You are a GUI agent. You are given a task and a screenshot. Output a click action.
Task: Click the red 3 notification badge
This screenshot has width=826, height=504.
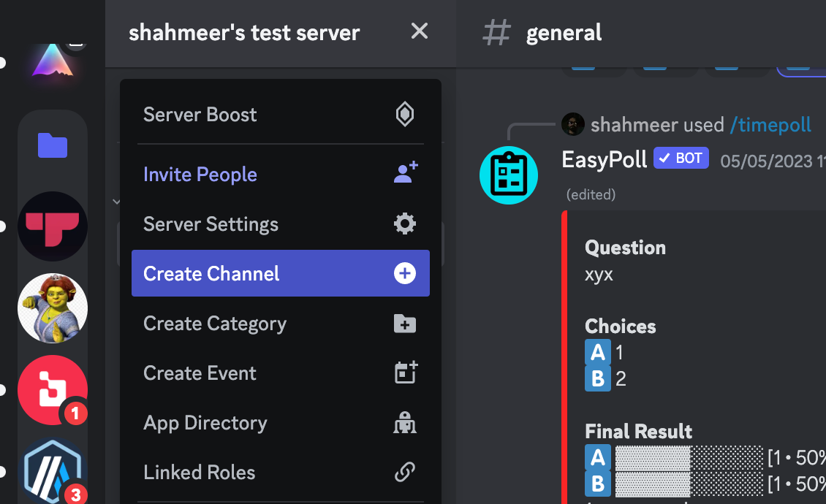coord(76,495)
